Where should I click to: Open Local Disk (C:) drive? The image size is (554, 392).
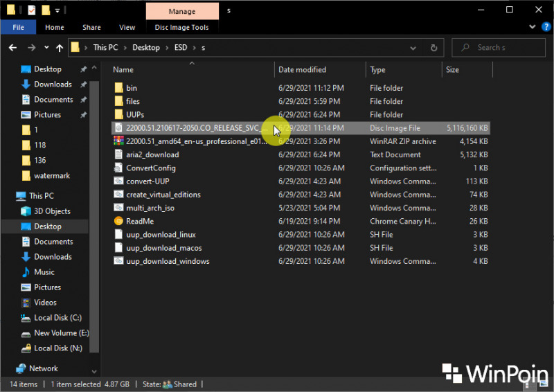point(57,318)
